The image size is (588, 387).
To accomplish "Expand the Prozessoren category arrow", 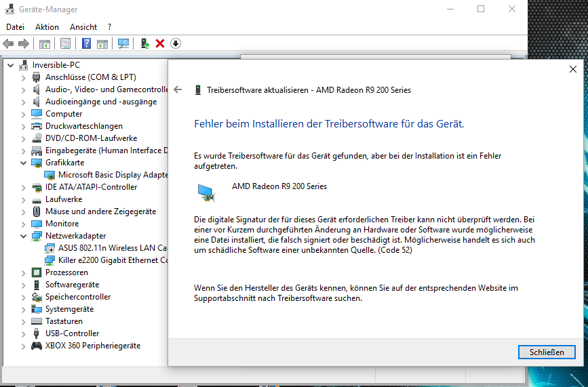I will [x=23, y=273].
